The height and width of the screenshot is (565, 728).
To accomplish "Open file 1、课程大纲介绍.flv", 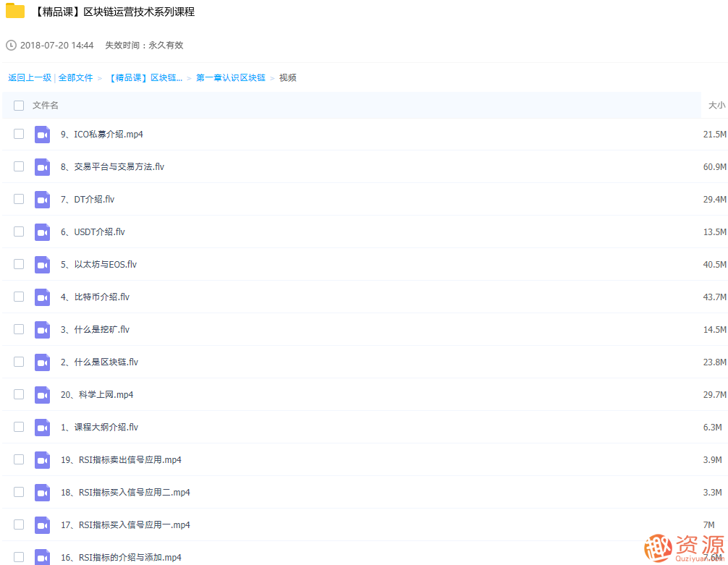I will click(99, 427).
